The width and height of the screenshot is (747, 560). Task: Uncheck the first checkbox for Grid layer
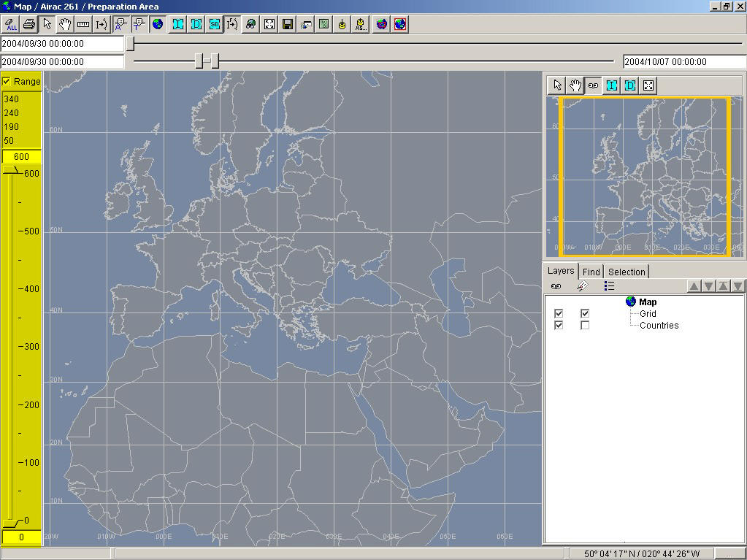click(x=559, y=313)
